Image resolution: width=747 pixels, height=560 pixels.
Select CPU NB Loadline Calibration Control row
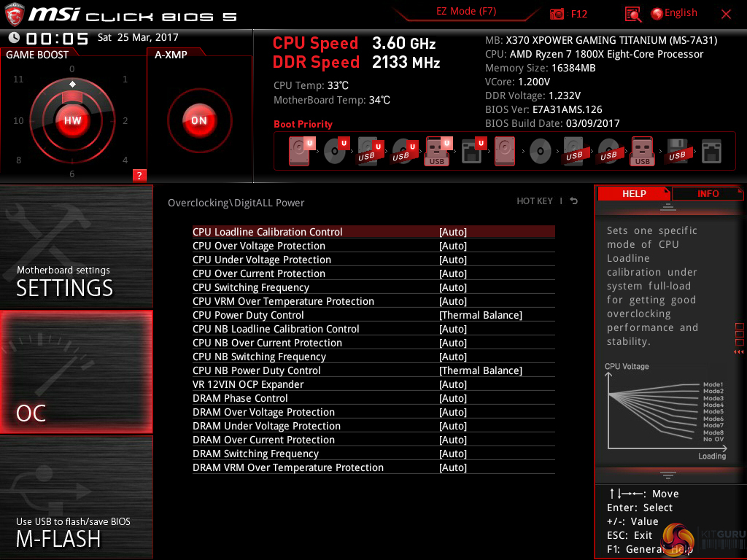coord(373,329)
